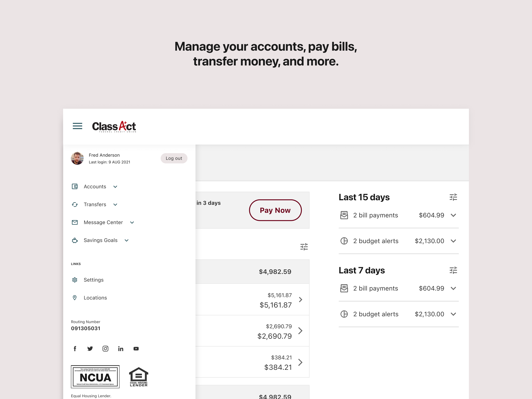Screen dimensions: 532x399
Task: Open the $384.21 account arrow
Action: (300, 362)
